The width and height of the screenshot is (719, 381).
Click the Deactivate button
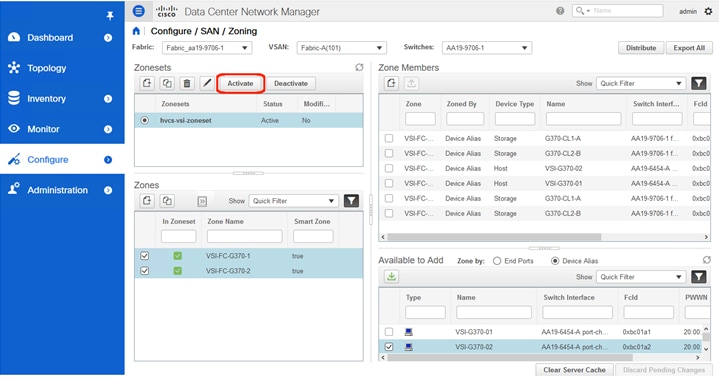(291, 83)
